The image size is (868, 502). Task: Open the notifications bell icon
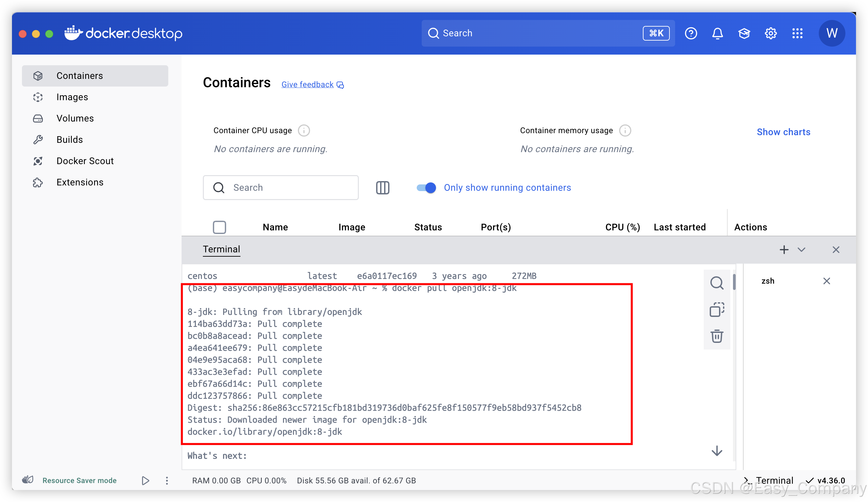pyautogui.click(x=717, y=33)
